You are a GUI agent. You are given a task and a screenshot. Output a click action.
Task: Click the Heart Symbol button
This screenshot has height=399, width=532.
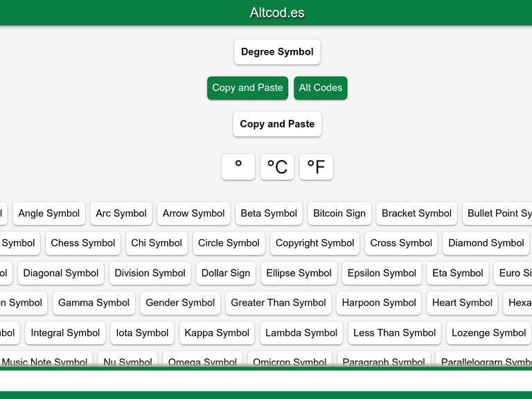462,303
